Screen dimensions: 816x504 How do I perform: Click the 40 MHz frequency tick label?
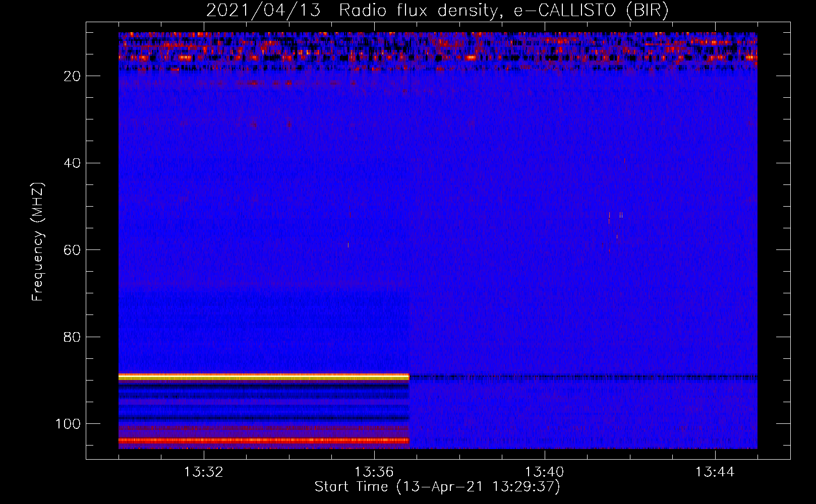pos(73,163)
